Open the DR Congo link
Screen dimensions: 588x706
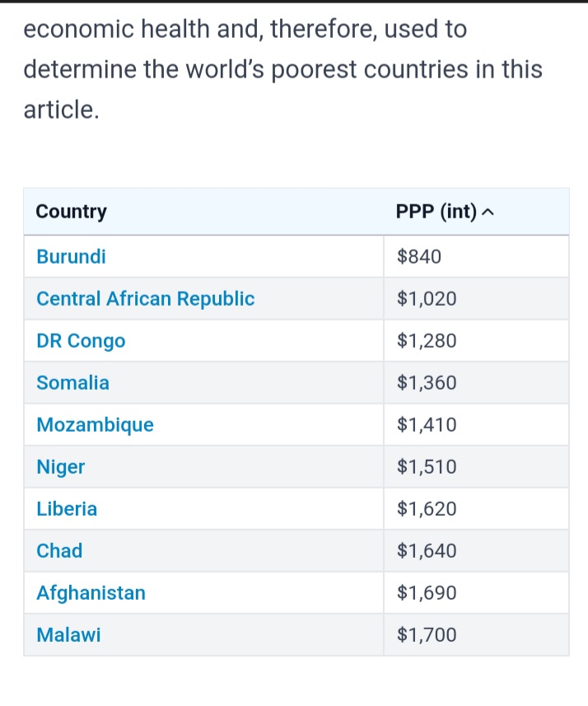click(x=81, y=341)
